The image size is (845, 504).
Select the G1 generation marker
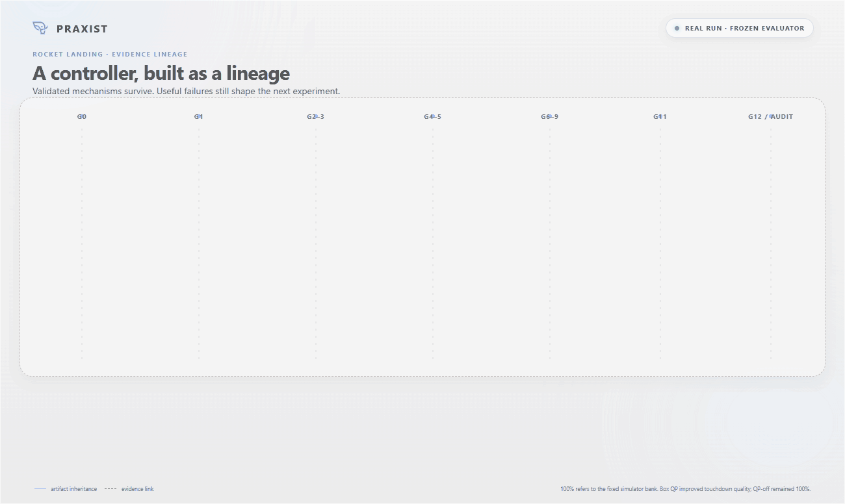point(199,117)
